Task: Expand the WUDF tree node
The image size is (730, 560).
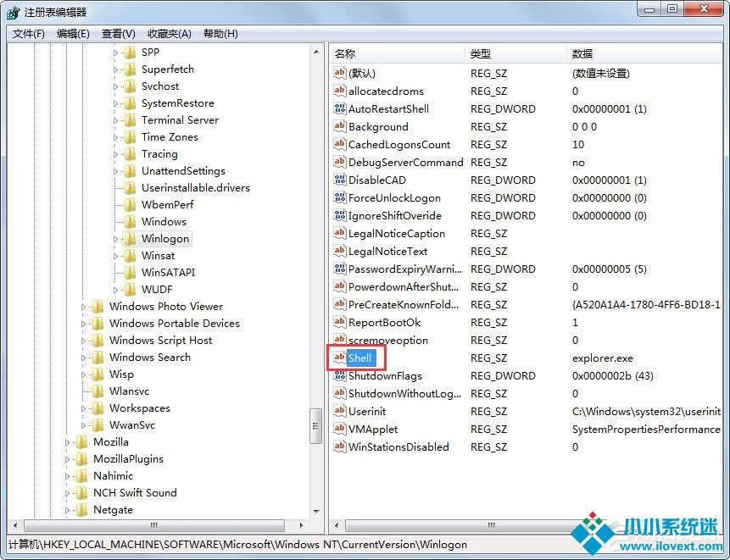Action: point(115,290)
